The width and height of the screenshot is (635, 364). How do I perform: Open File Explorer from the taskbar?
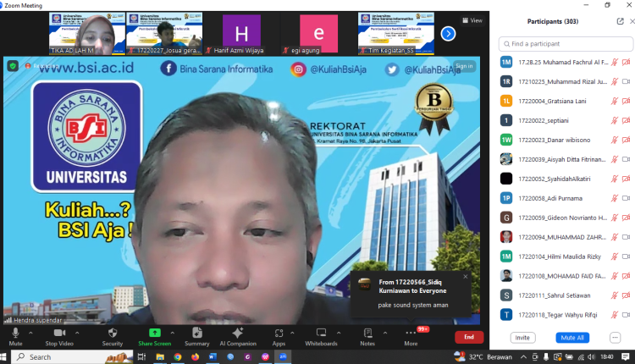pos(160,356)
